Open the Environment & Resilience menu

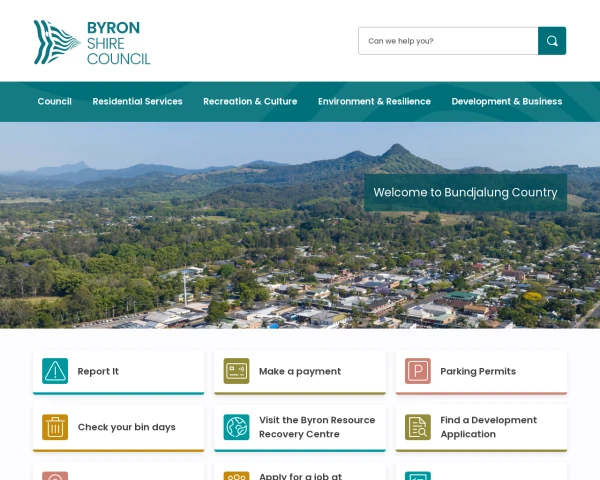(374, 101)
